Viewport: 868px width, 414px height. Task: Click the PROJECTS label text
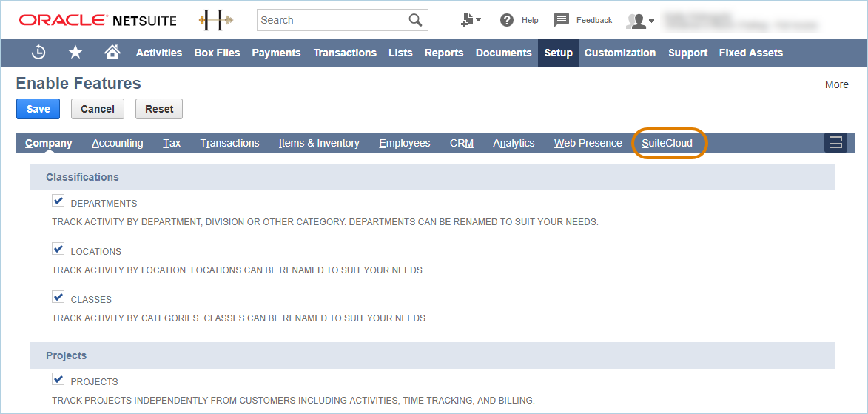(x=95, y=382)
